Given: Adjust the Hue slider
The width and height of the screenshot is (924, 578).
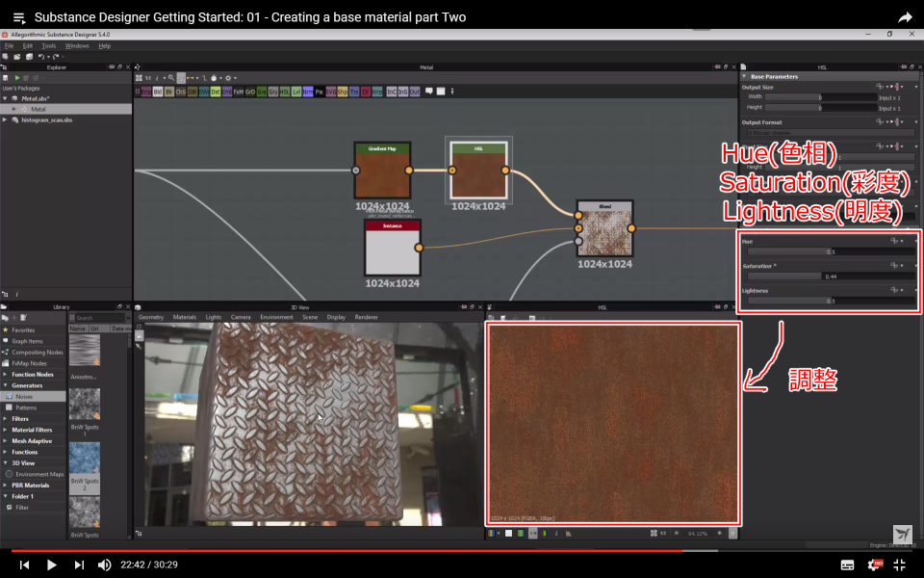Looking at the screenshot, I should [831, 251].
